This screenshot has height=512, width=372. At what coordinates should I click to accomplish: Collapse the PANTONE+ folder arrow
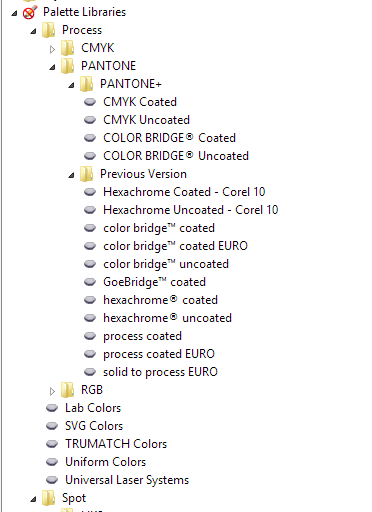(x=71, y=86)
